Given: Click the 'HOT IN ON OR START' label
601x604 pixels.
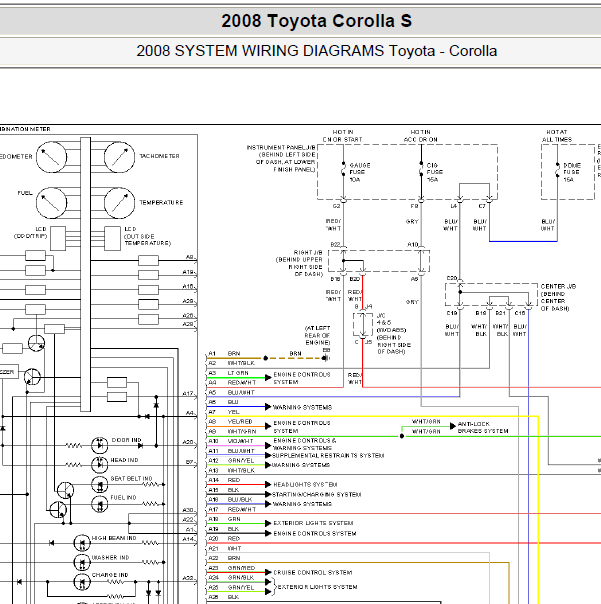Looking at the screenshot, I should [342, 136].
